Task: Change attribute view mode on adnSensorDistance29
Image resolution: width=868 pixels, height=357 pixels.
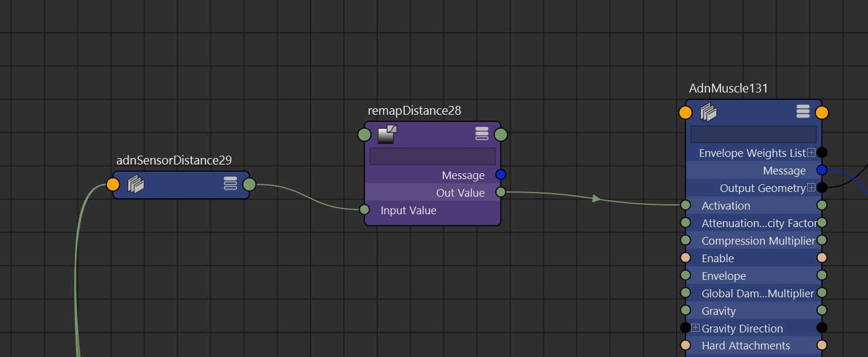Action: (230, 184)
